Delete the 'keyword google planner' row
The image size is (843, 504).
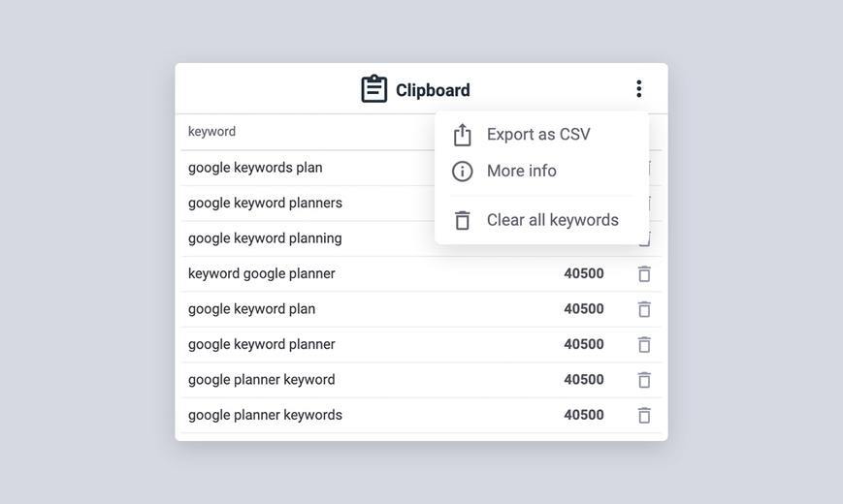tap(644, 273)
